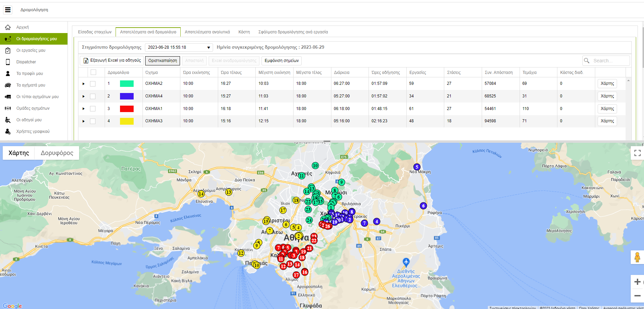Open the snapshot date dropdown
This screenshot has width=644, height=309.
[179, 47]
